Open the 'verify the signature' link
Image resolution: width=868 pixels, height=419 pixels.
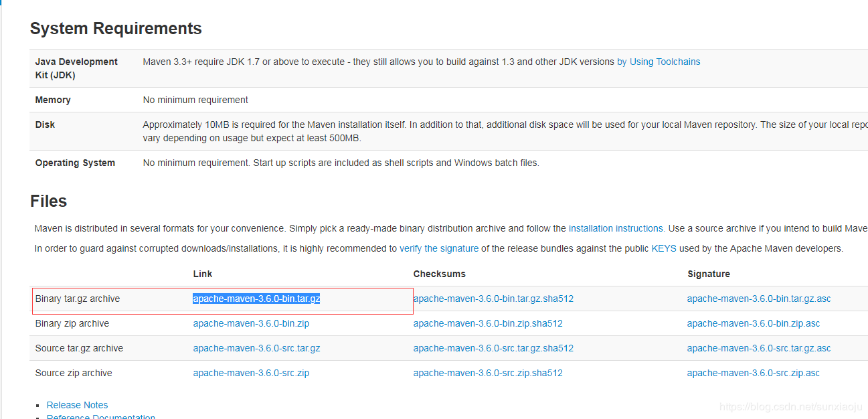coord(439,248)
